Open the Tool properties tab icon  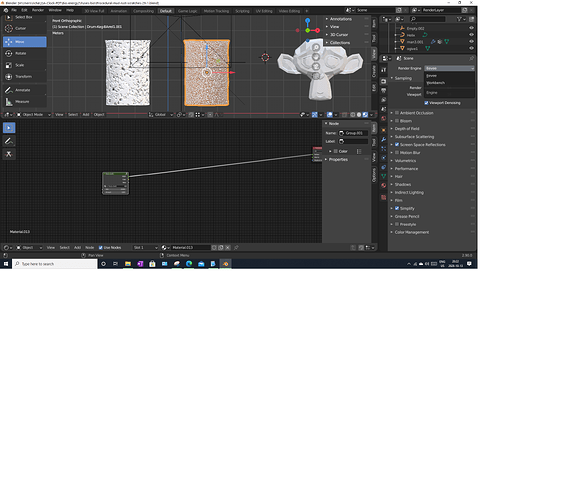(384, 70)
